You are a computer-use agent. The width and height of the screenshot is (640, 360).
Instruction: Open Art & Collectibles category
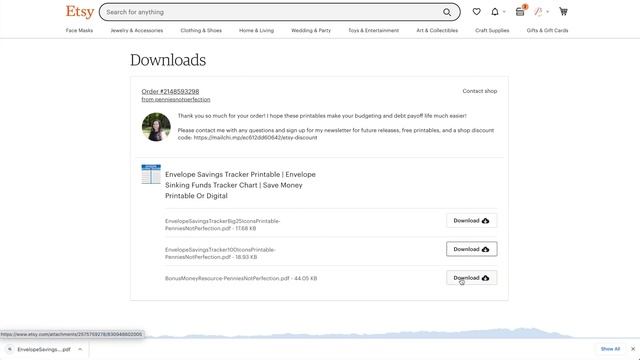(x=437, y=31)
